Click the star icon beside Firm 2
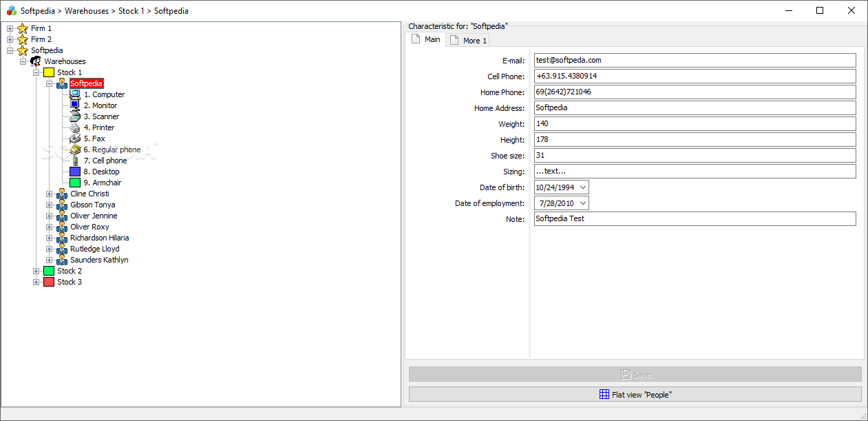This screenshot has height=421, width=868. [x=23, y=39]
